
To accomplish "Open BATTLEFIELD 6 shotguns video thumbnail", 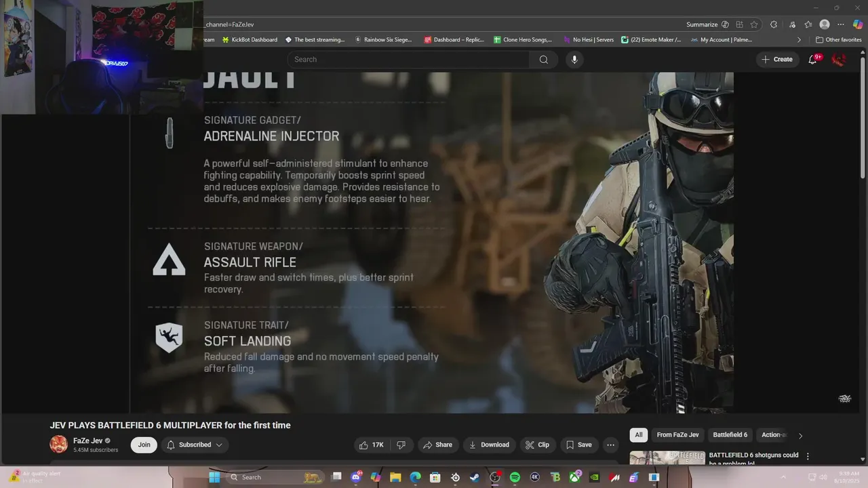I will click(667, 458).
